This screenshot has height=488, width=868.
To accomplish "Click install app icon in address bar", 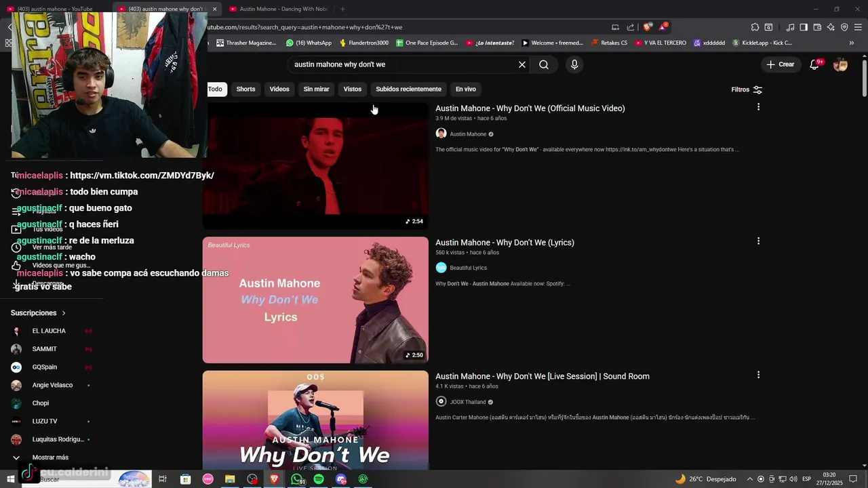I will tap(615, 27).
